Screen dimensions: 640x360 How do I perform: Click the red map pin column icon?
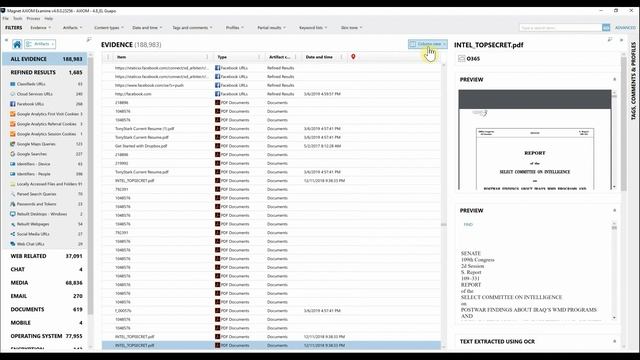pos(353,57)
